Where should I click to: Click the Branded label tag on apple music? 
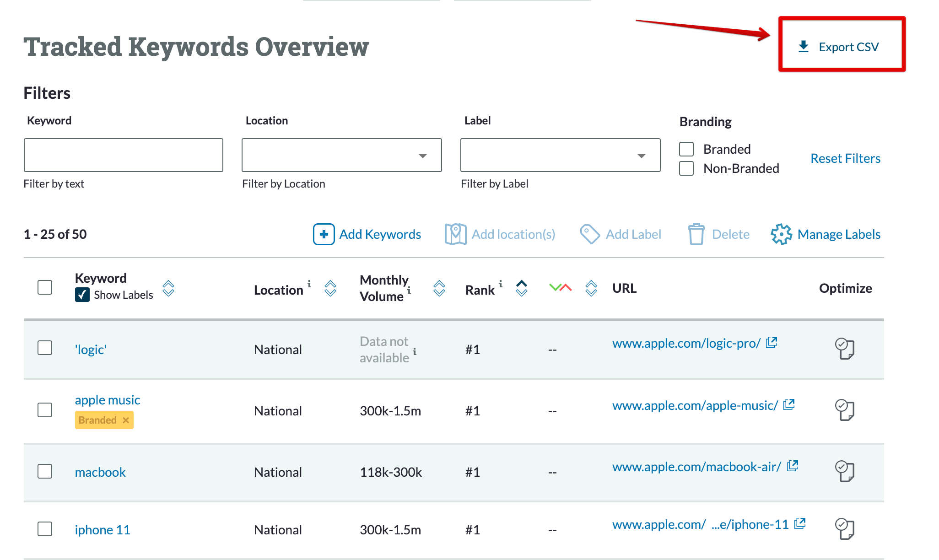pos(104,420)
